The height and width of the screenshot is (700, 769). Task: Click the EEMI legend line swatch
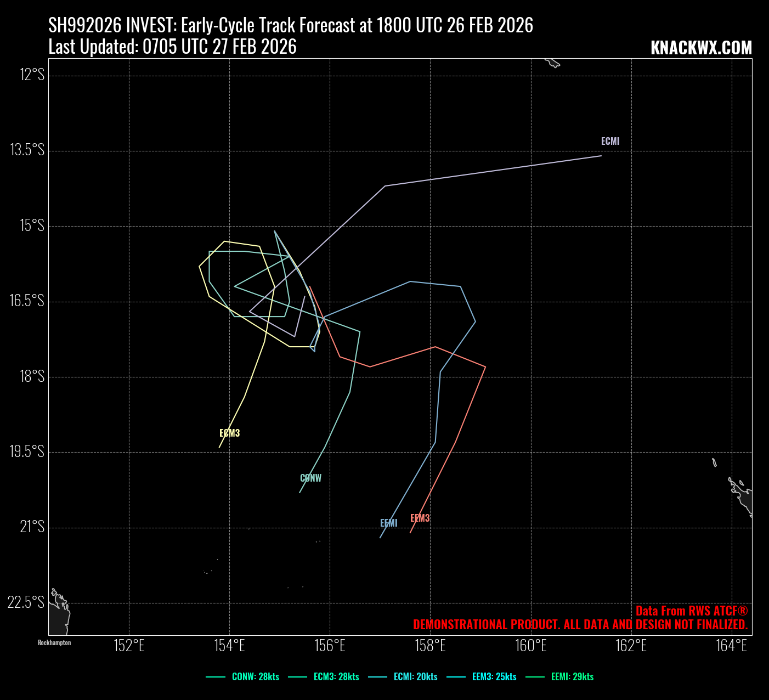pyautogui.click(x=535, y=677)
